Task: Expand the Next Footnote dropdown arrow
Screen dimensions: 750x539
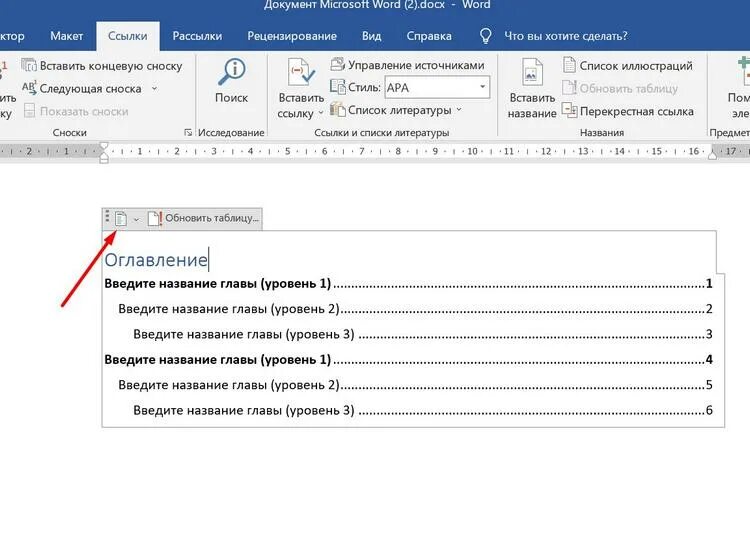Action: coord(154,88)
